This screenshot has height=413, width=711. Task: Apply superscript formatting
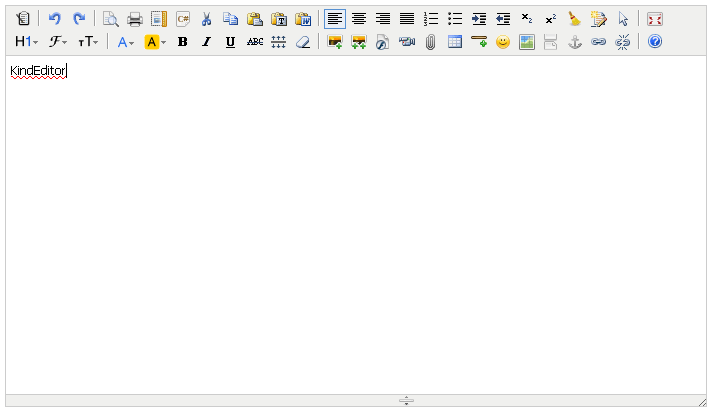tap(551, 19)
